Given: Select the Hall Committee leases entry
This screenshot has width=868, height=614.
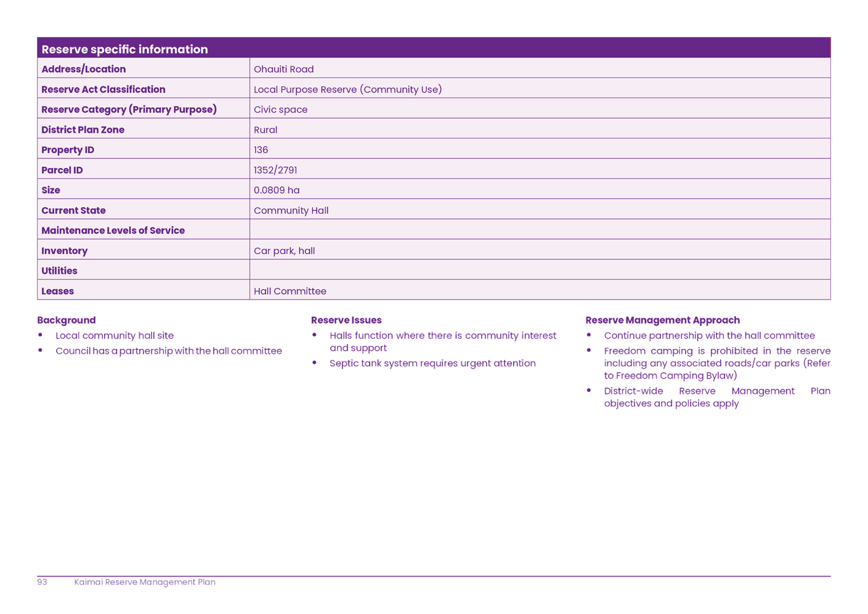Looking at the screenshot, I should 290,290.
